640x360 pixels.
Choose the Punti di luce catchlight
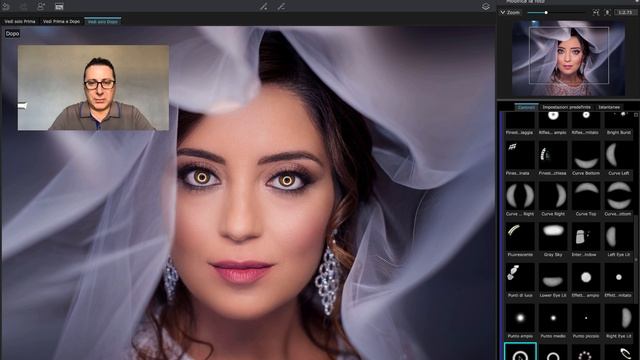click(x=520, y=280)
